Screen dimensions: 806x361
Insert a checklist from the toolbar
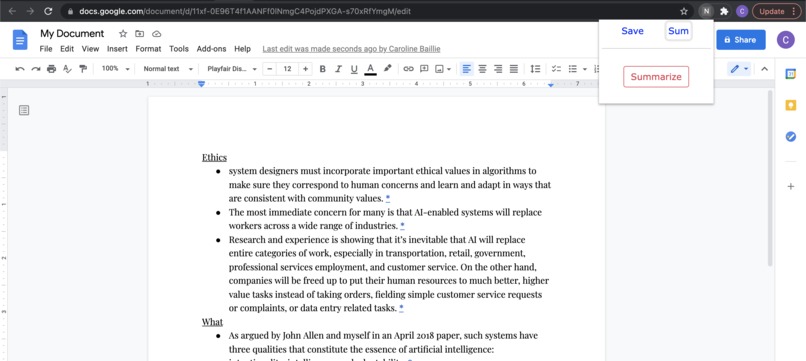pos(556,68)
